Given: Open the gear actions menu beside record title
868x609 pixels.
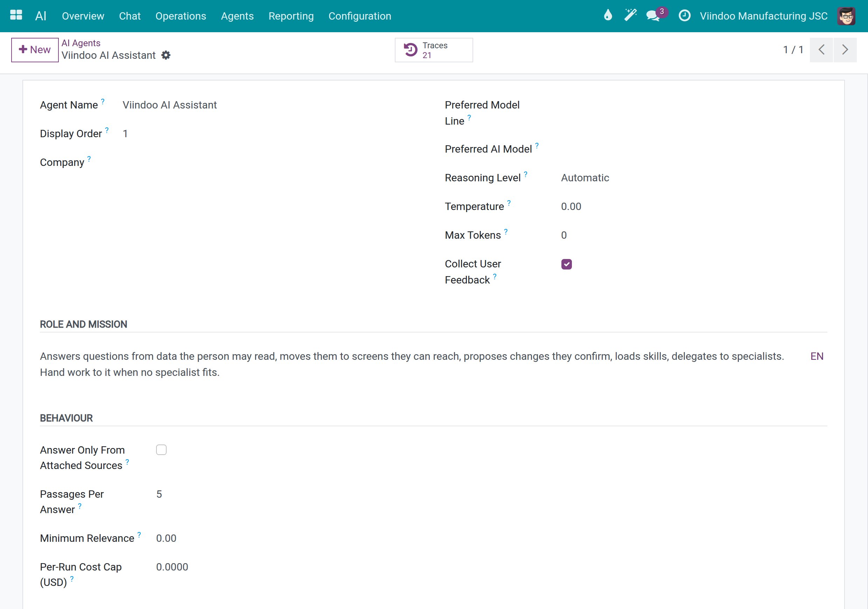Looking at the screenshot, I should tap(166, 55).
